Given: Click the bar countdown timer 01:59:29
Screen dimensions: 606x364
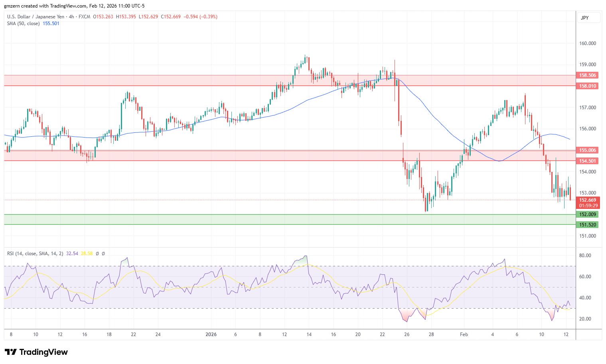Looking at the screenshot, I should [x=588, y=206].
